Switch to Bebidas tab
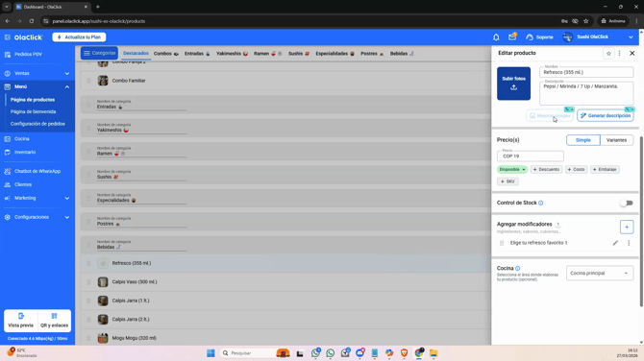Viewport: 644px width, 361px height. point(402,54)
